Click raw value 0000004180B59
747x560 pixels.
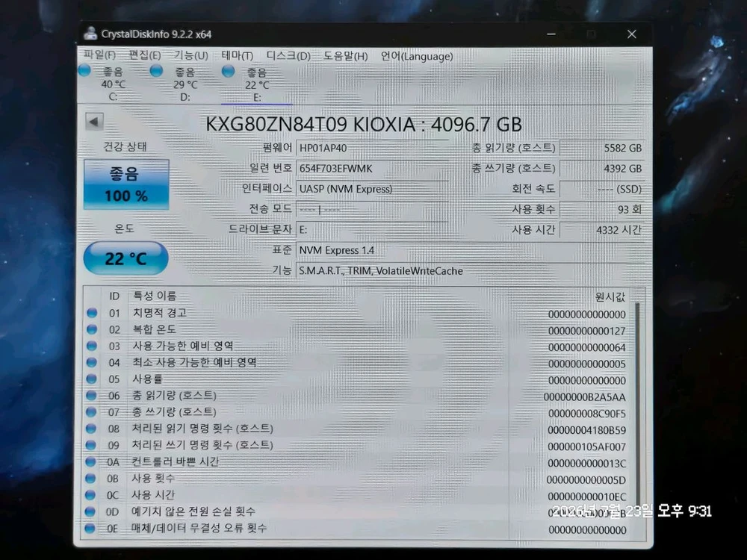tap(586, 431)
